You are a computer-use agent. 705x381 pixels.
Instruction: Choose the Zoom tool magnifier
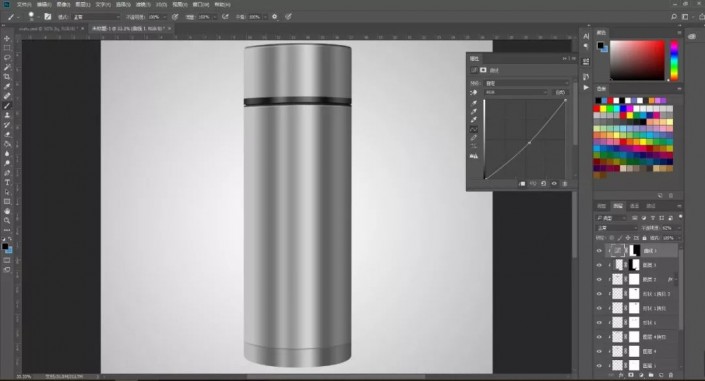[x=7, y=220]
